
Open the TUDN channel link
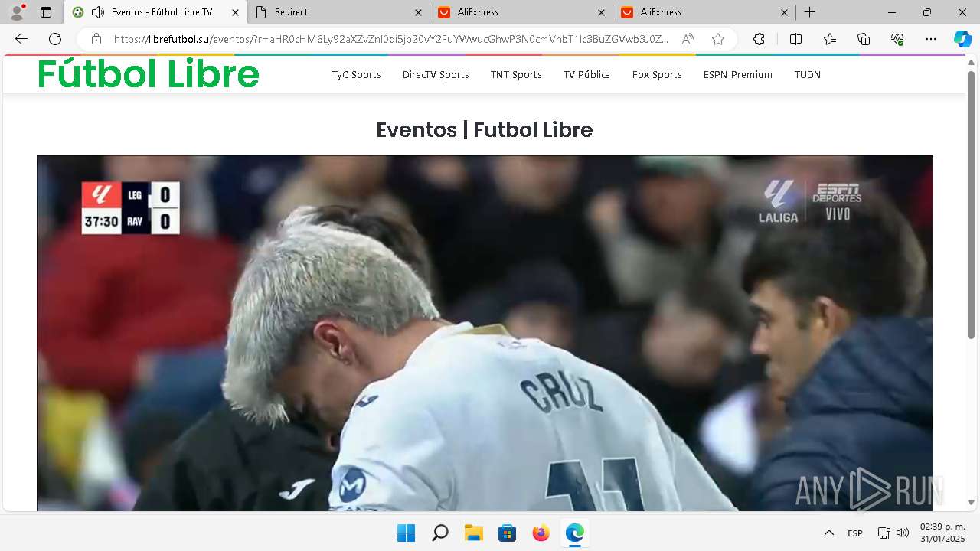[x=808, y=74]
